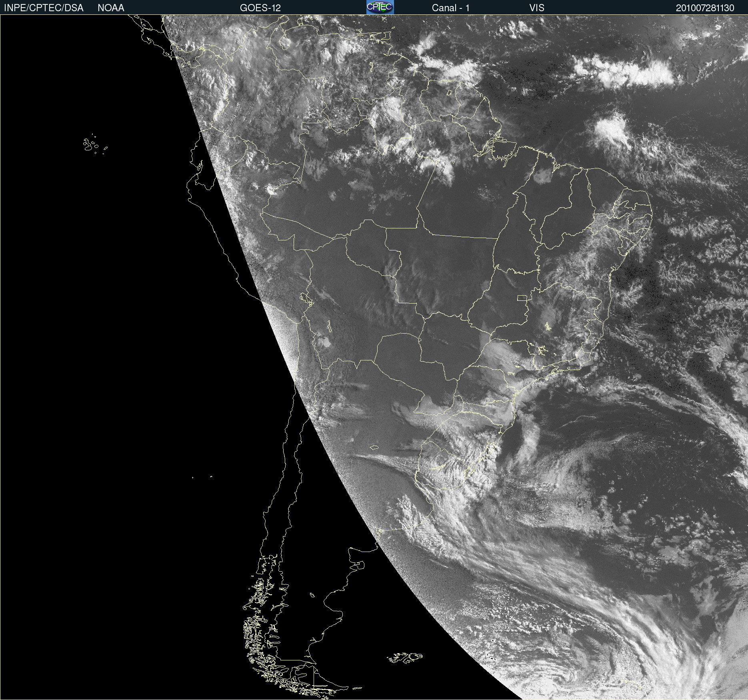Click the INPE/CPTEC/DSA header label

click(x=44, y=8)
